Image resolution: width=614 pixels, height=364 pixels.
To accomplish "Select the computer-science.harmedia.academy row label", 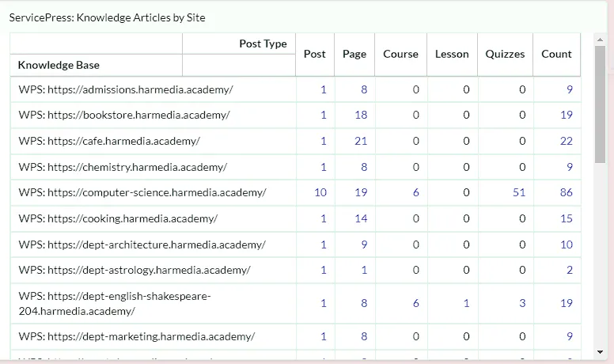I will pyautogui.click(x=142, y=192).
